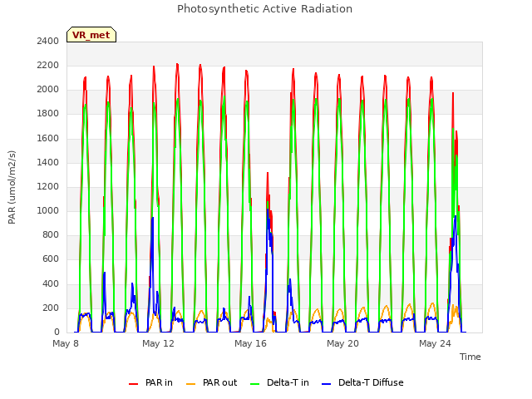Click the 1400 y-axis tick label
Viewport: 532px width, 399px height.
pyautogui.click(x=48, y=163)
